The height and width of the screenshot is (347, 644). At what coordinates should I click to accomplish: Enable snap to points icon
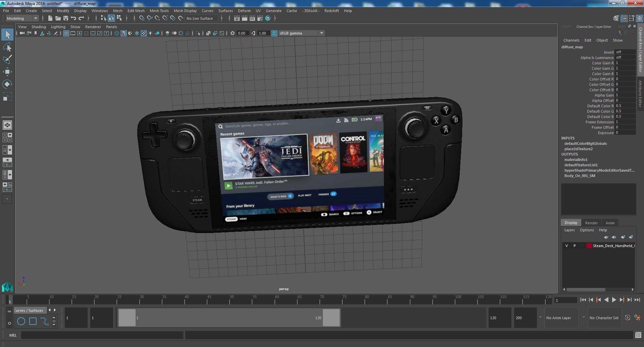[157, 18]
